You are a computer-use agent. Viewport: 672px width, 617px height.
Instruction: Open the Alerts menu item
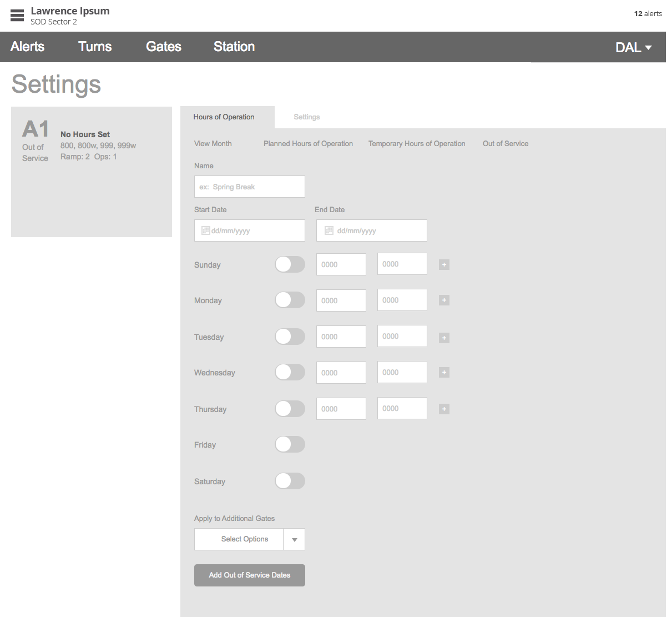click(27, 47)
